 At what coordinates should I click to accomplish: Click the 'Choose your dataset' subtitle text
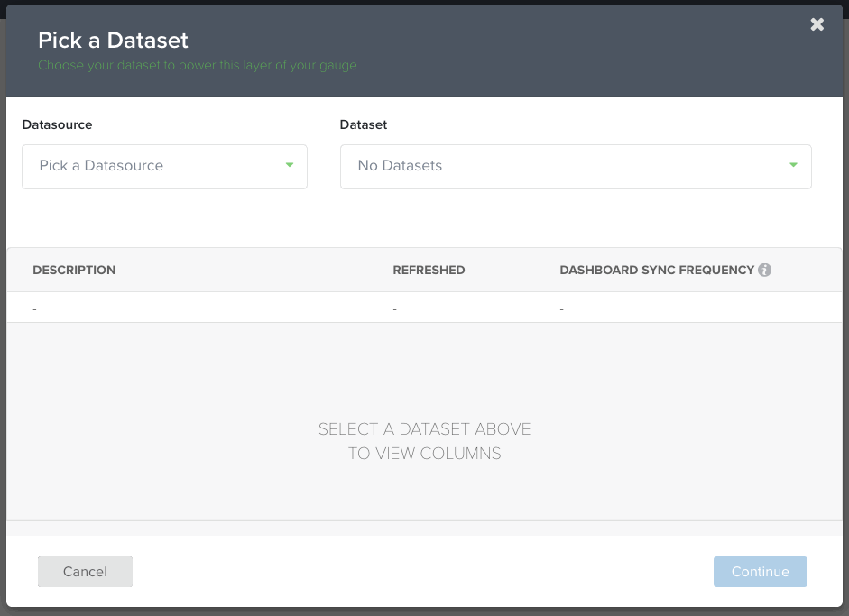coord(198,66)
